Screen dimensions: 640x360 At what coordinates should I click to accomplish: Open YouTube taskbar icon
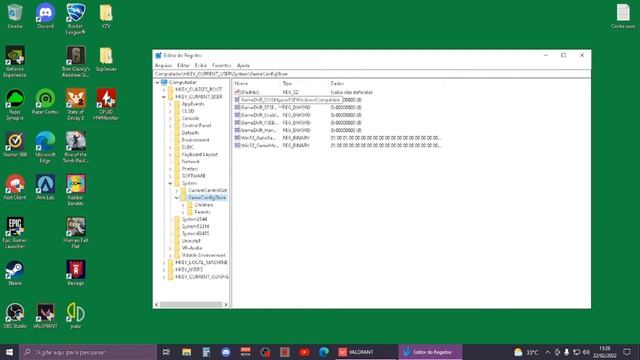click(x=304, y=352)
